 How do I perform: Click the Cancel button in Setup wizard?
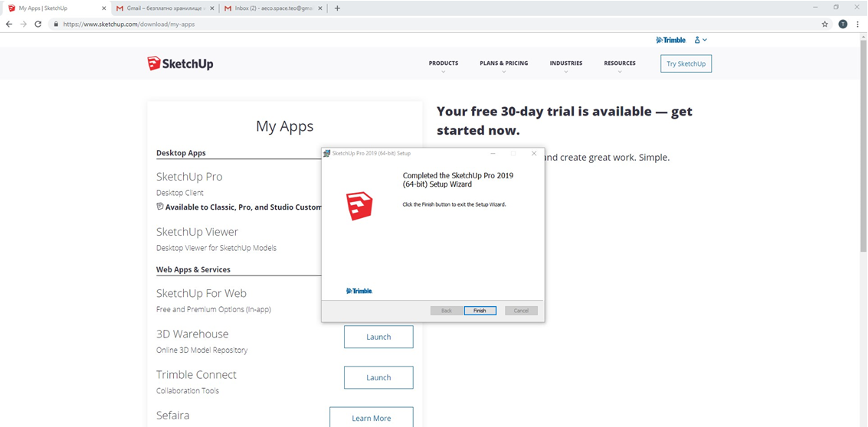521,311
